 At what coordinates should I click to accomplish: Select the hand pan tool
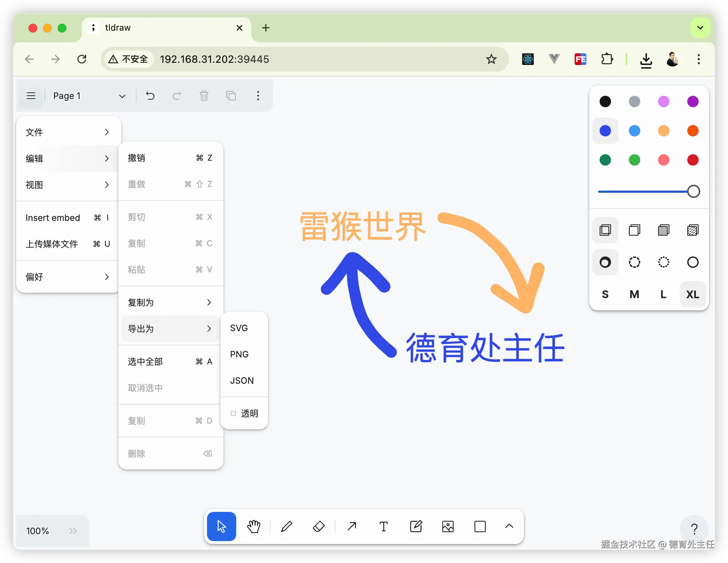[x=254, y=526]
